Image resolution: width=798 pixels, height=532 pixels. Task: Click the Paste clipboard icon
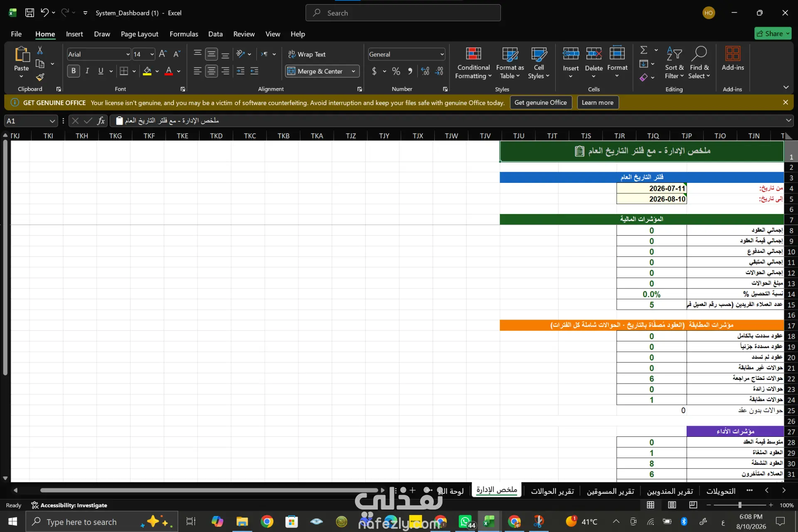tap(22, 54)
